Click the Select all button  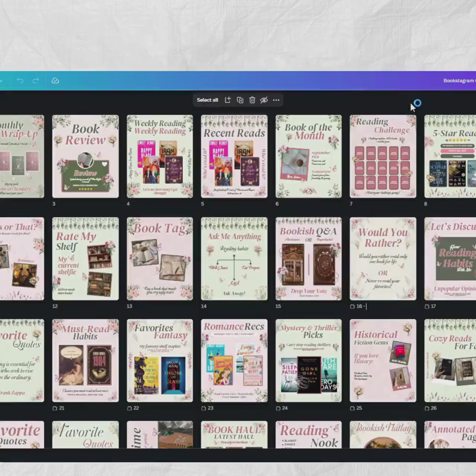coord(208,100)
